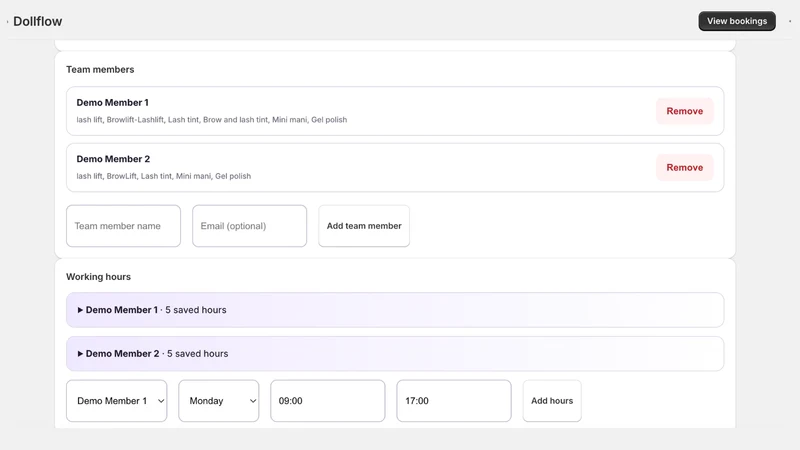Click the View bookings button
This screenshot has width=800, height=450.
point(737,21)
